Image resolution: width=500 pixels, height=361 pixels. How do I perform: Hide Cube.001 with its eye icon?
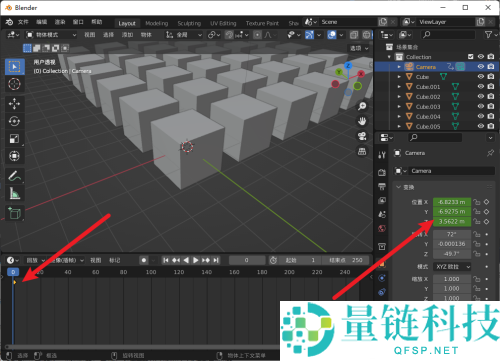click(x=481, y=87)
